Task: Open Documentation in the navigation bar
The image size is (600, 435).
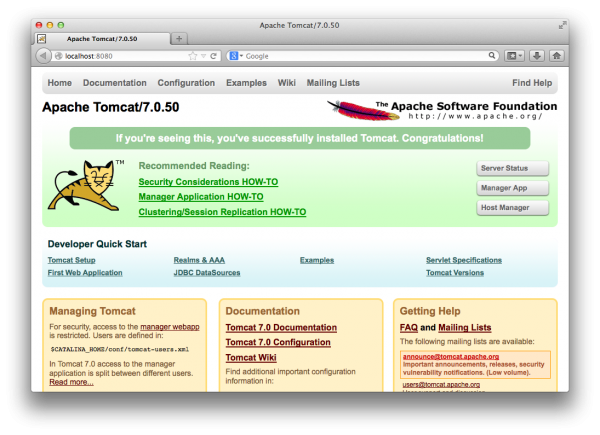Action: pyautogui.click(x=115, y=83)
